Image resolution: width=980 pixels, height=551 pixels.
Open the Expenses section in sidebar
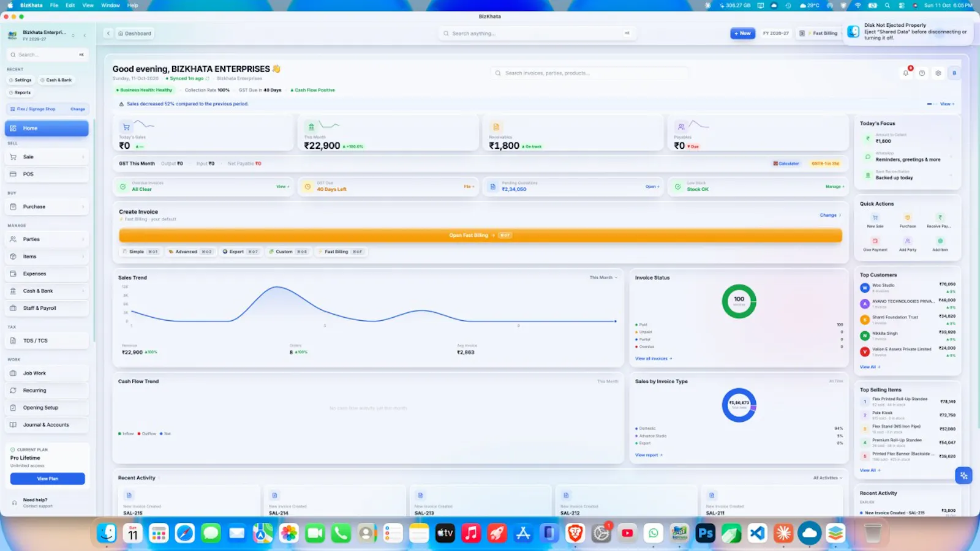coord(47,274)
